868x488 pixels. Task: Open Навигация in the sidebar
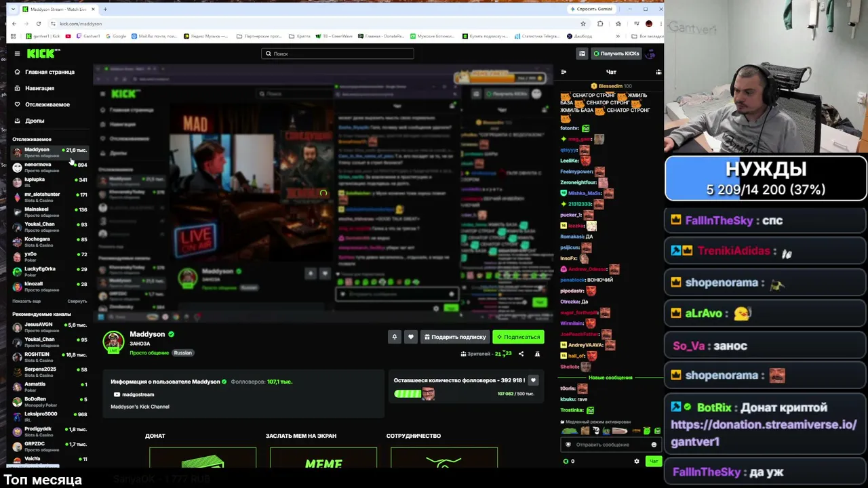pyautogui.click(x=39, y=88)
